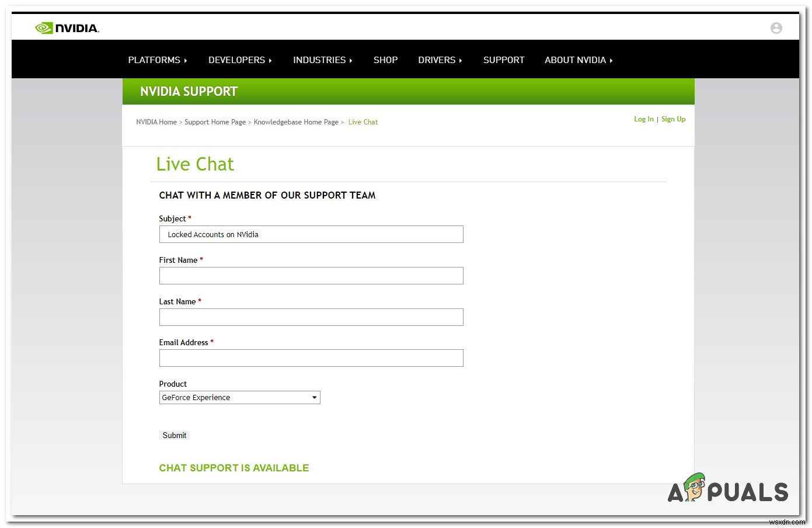Click the Log In link
812x528 pixels.
644,119
